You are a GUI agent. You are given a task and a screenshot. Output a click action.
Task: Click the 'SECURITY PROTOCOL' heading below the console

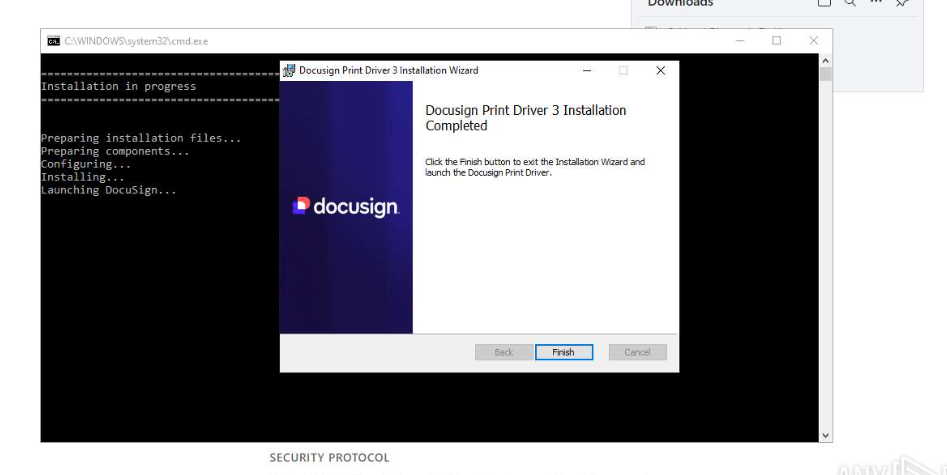coord(329,458)
